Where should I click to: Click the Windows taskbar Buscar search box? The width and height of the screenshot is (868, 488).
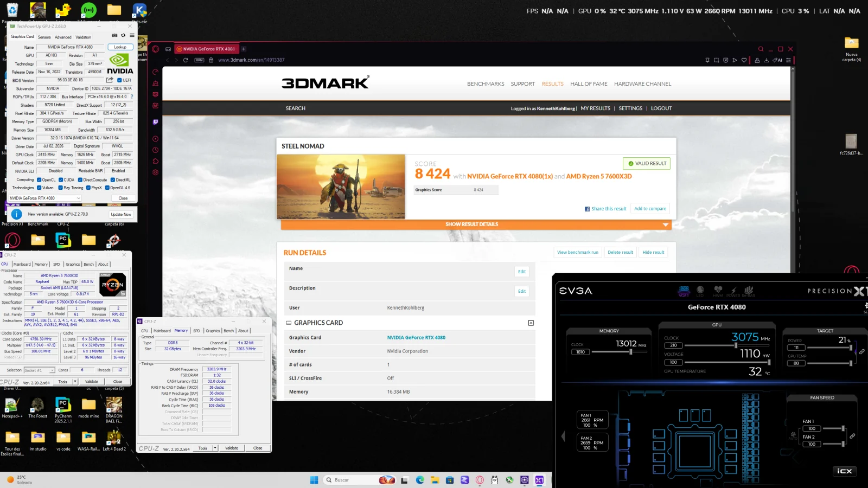click(x=360, y=480)
